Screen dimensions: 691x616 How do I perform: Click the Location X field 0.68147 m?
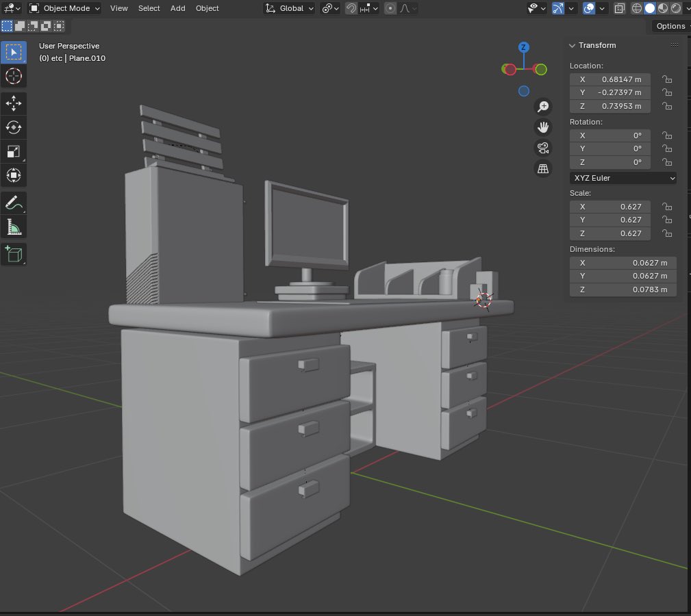pos(610,79)
